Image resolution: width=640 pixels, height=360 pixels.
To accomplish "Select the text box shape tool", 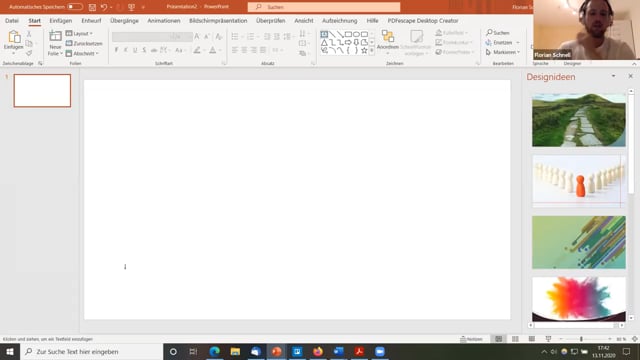I will [x=324, y=34].
